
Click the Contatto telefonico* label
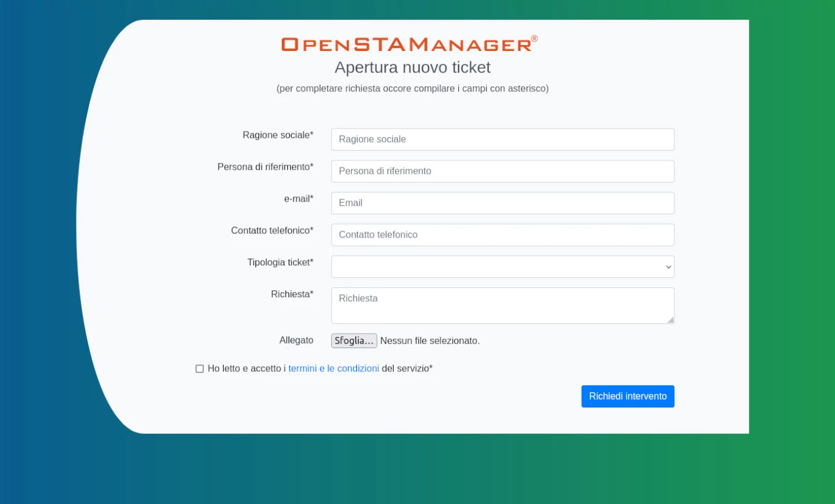coord(272,231)
